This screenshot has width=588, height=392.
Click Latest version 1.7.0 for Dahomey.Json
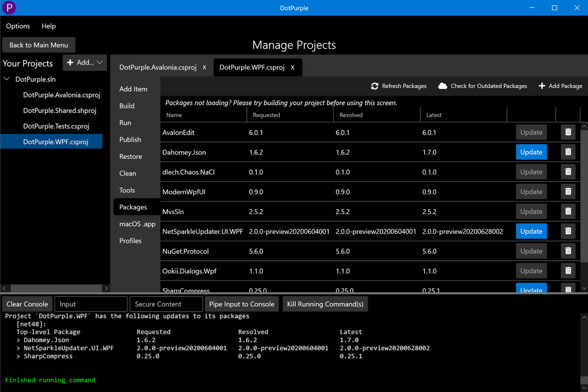pos(429,152)
